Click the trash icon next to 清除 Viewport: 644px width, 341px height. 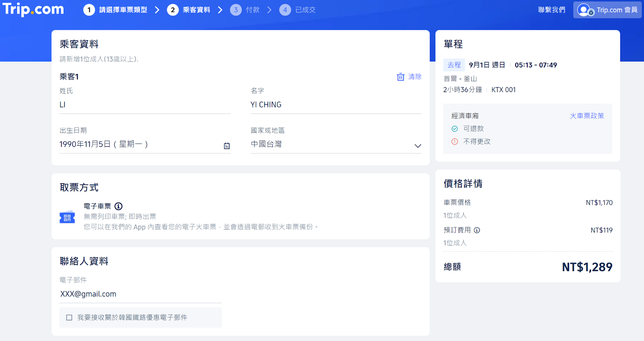[x=400, y=77]
